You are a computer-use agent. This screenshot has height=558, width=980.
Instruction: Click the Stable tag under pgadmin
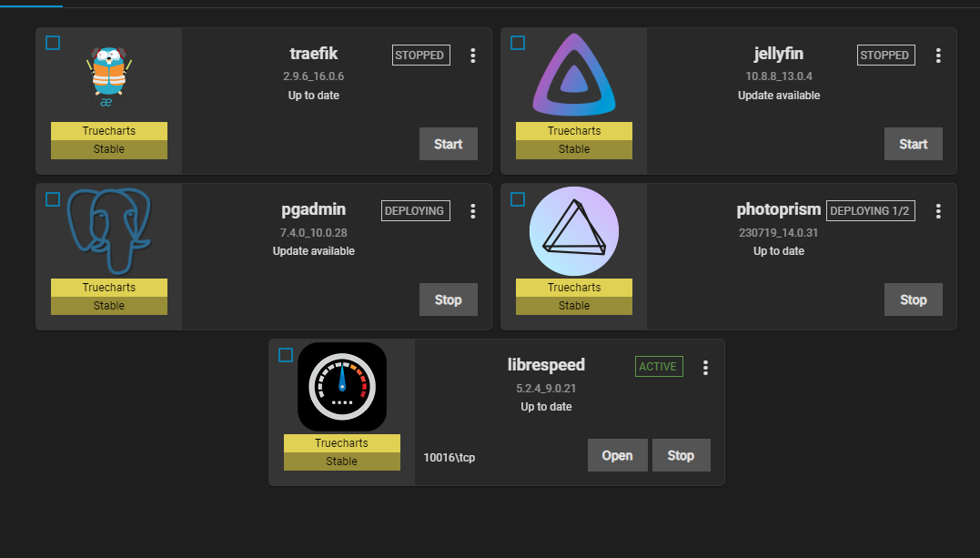[109, 306]
